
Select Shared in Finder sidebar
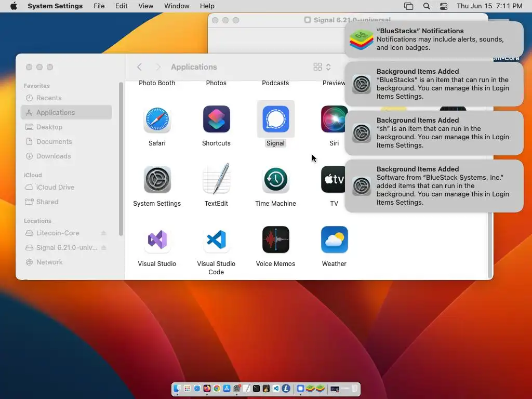pos(66,202)
